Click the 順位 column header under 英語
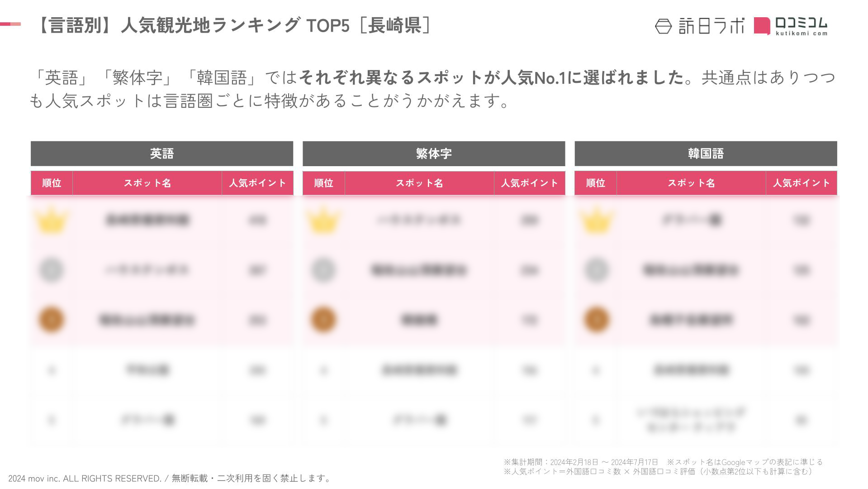868x489 pixels. point(52,183)
